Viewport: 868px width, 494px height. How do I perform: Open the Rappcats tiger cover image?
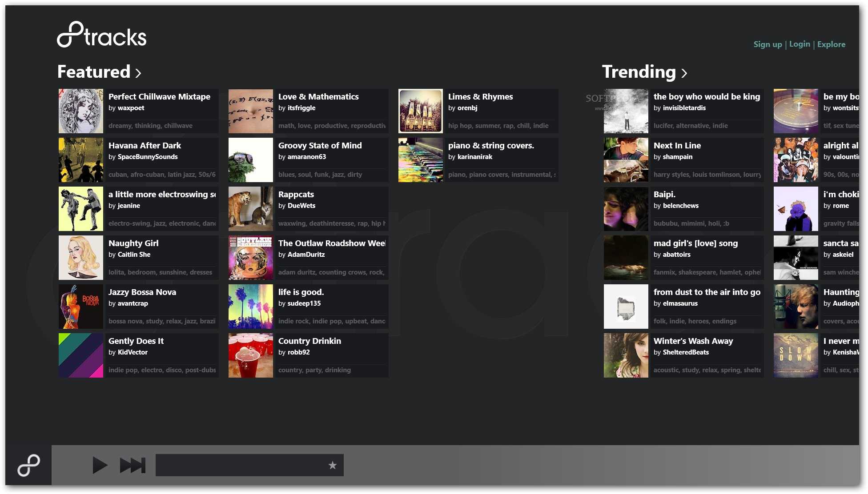click(x=251, y=209)
